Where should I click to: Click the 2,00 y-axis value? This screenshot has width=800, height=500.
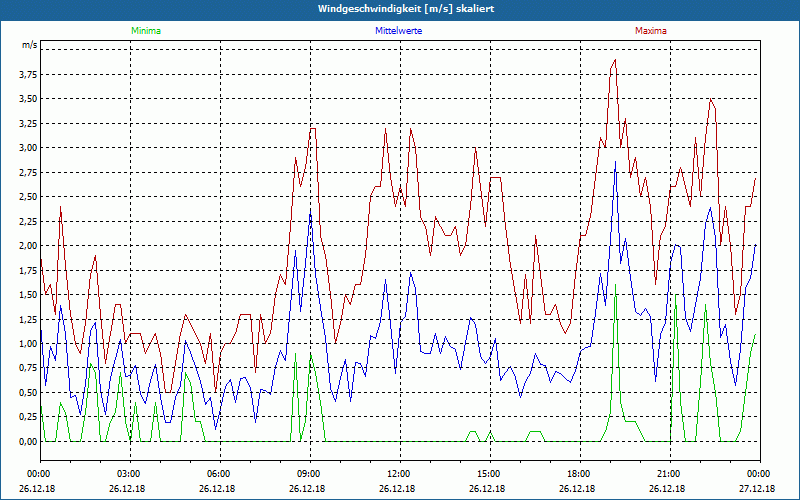28,246
